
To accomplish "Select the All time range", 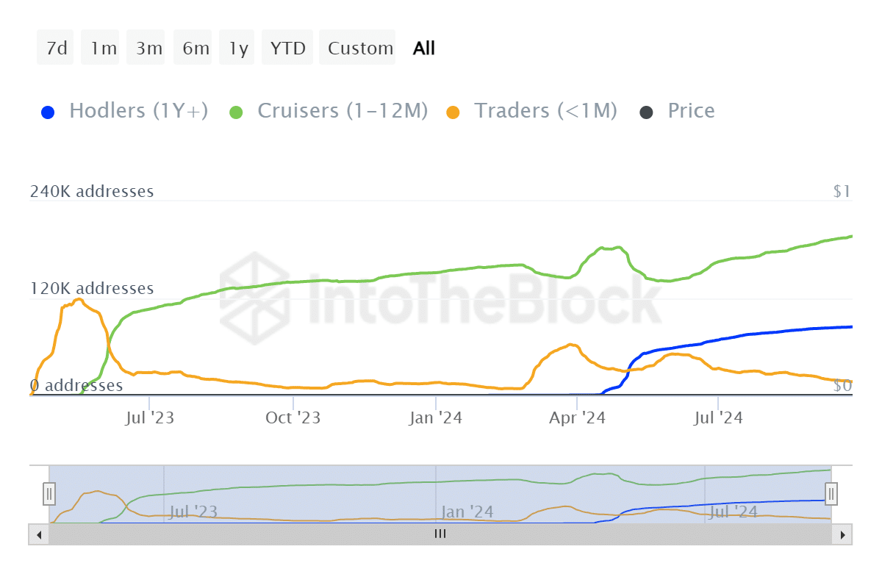I will pos(424,49).
